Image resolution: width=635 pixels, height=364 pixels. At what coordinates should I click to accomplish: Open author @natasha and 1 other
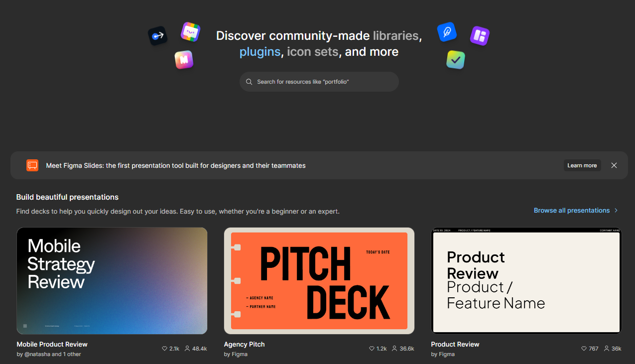49,354
